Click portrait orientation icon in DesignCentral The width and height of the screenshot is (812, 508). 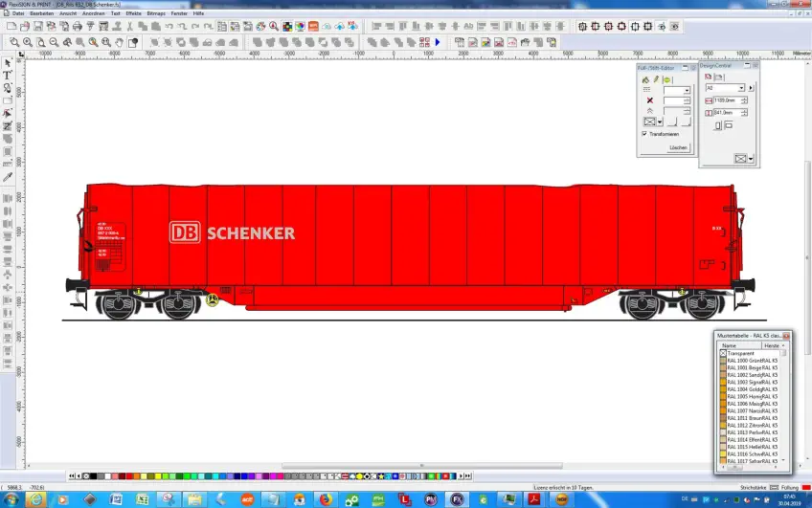tap(718, 125)
